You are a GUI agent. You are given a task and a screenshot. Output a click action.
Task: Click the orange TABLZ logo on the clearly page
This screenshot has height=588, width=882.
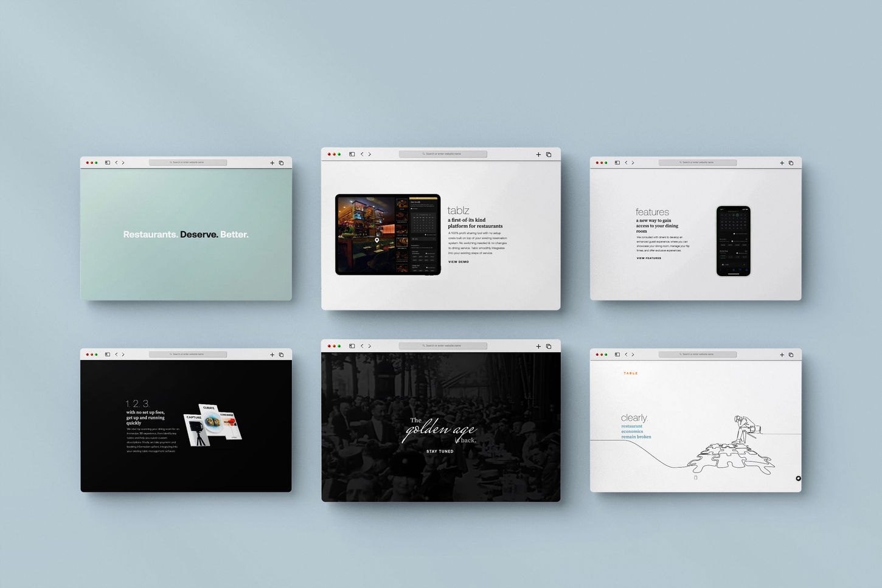pos(631,373)
